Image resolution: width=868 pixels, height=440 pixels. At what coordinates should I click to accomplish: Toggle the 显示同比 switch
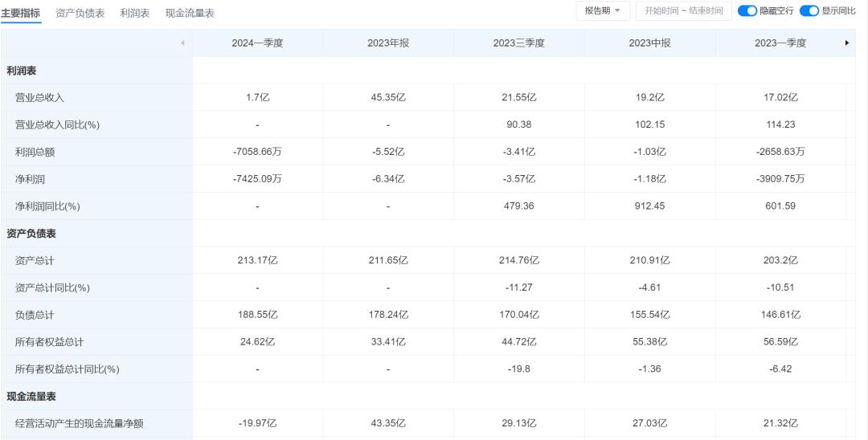tap(809, 11)
